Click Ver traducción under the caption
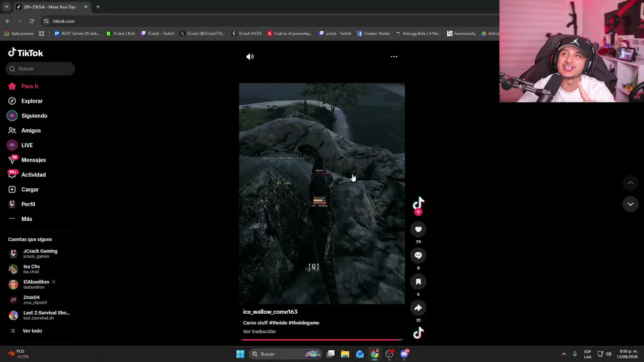This screenshot has height=362, width=644. (259, 331)
